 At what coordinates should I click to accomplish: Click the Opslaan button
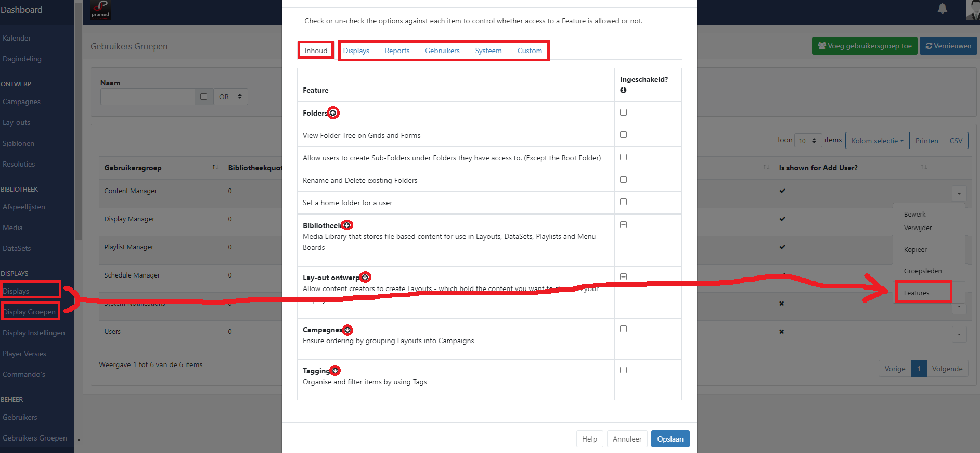click(670, 439)
